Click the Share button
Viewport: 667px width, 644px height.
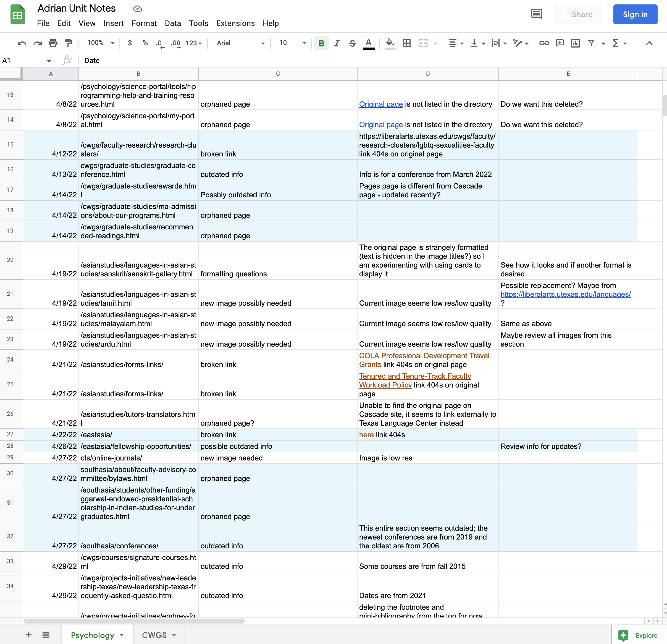point(578,14)
